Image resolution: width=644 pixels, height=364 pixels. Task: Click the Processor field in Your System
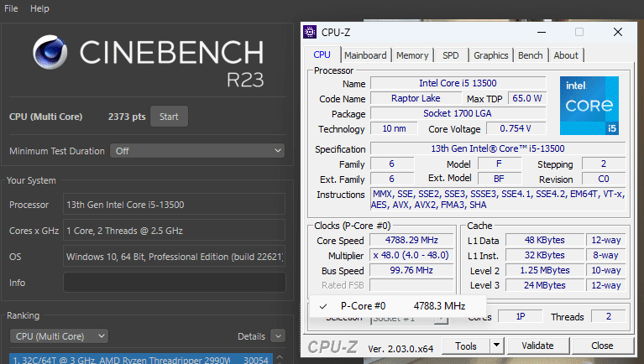pyautogui.click(x=174, y=205)
